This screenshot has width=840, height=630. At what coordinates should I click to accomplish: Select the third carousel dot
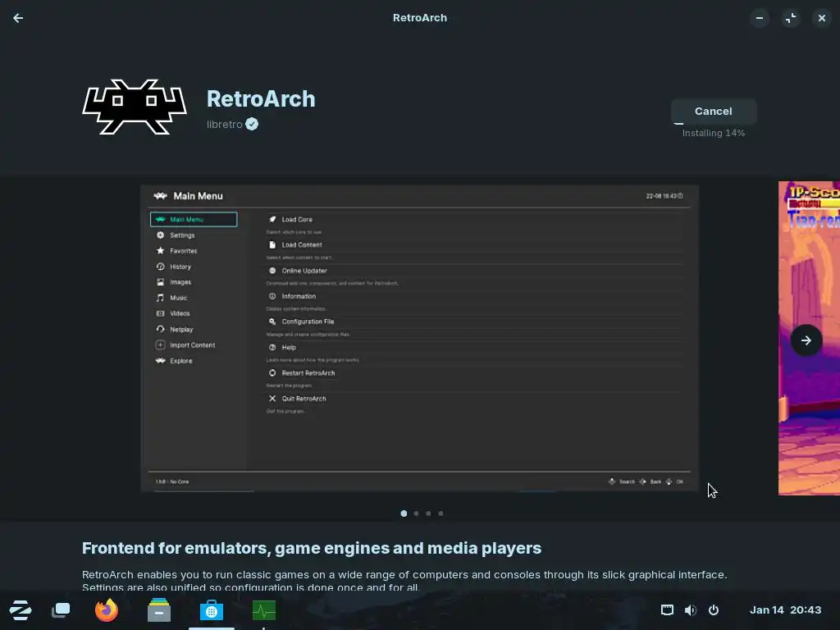[x=428, y=514]
